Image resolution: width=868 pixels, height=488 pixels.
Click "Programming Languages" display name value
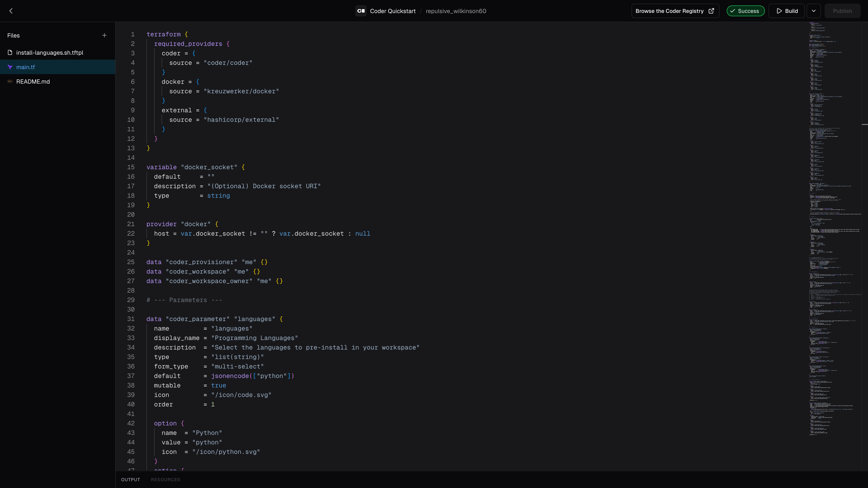pyautogui.click(x=254, y=338)
